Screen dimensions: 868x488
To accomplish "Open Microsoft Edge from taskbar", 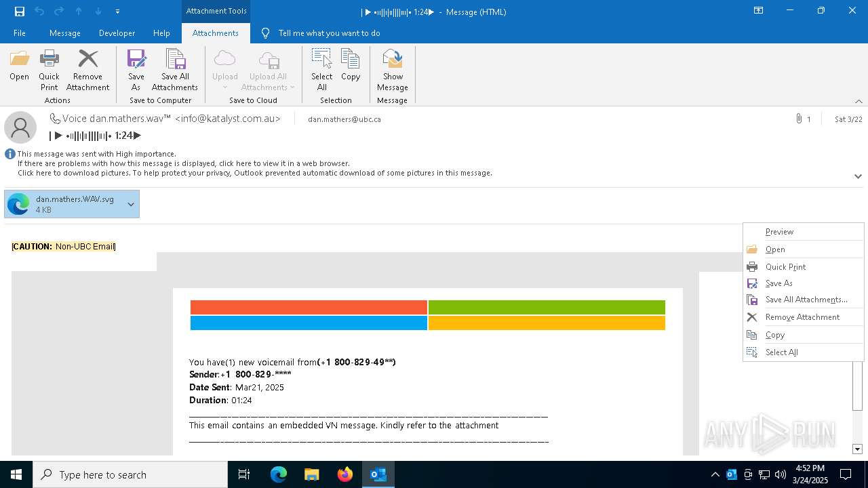I will (279, 474).
